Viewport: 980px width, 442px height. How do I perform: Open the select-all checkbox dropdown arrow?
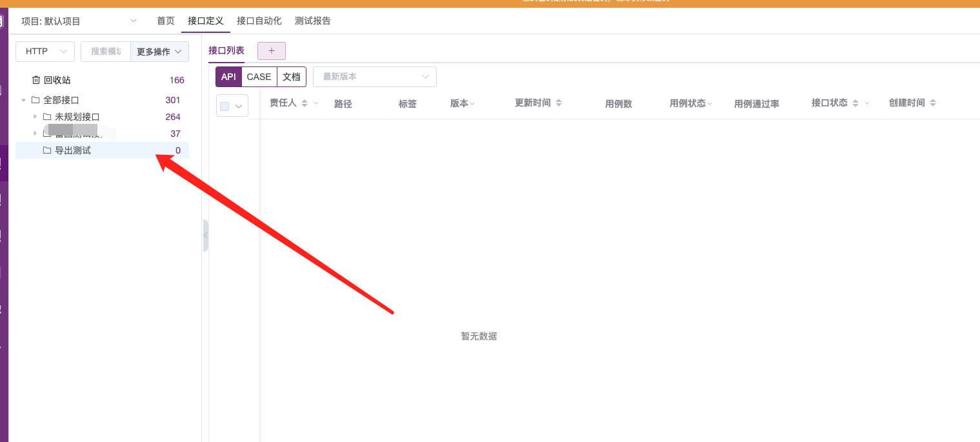point(239,106)
